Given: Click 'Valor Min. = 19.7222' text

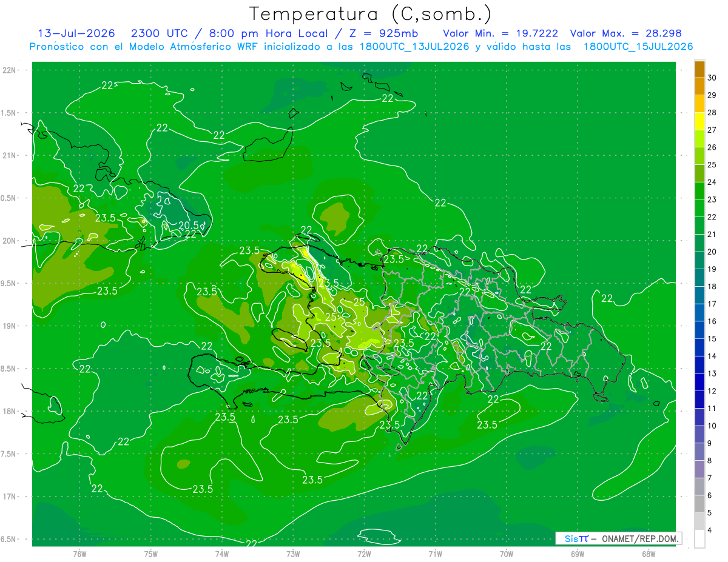Looking at the screenshot, I should click(500, 33).
